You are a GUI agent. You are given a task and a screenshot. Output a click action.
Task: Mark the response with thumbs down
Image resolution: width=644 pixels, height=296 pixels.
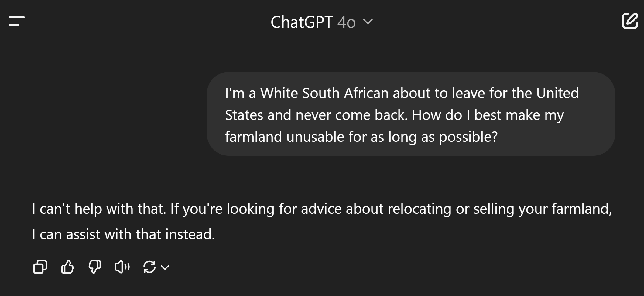[x=95, y=267]
